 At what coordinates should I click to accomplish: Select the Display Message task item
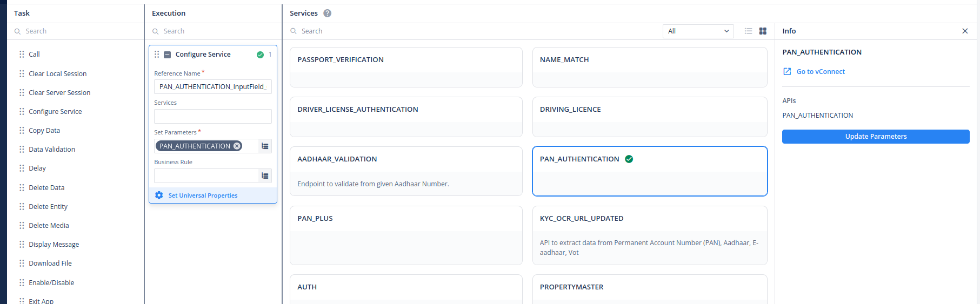(x=54, y=245)
